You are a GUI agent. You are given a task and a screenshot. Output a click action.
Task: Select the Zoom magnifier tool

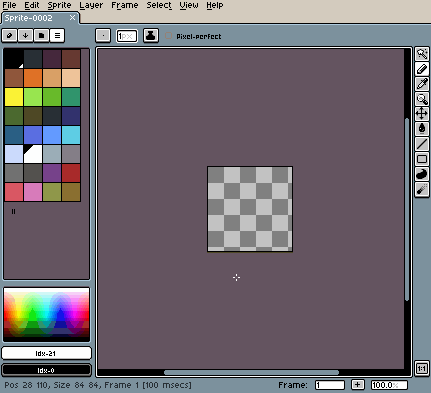[x=422, y=99]
